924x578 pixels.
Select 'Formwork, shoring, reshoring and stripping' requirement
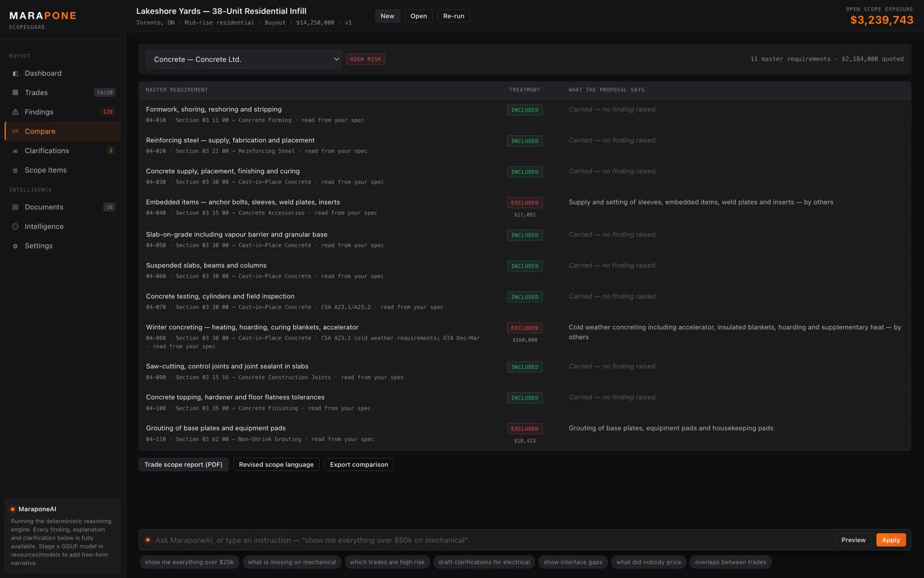pos(525,114)
